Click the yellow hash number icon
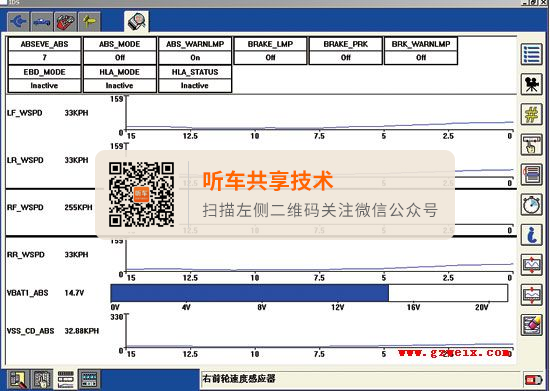The height and width of the screenshot is (391, 550). pyautogui.click(x=531, y=114)
